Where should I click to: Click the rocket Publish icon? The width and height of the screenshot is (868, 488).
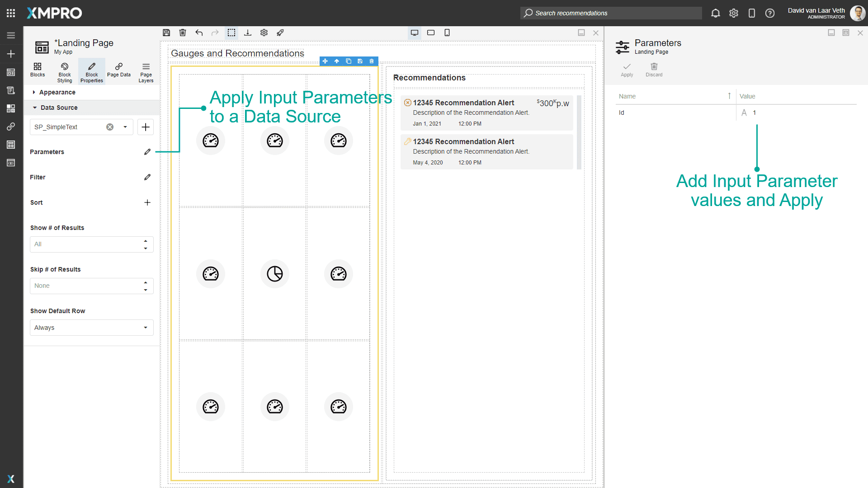[x=280, y=33]
